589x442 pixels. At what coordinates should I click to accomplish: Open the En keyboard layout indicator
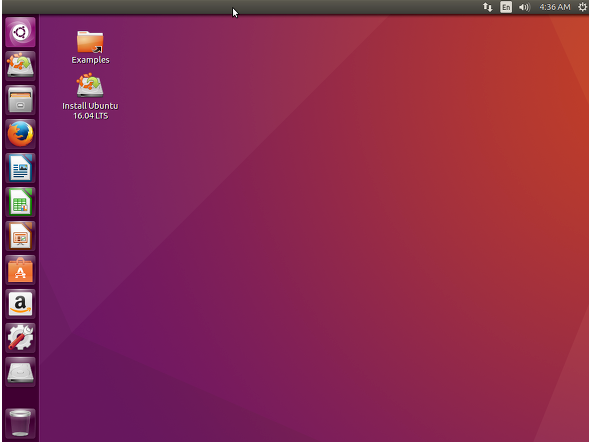(x=506, y=7)
